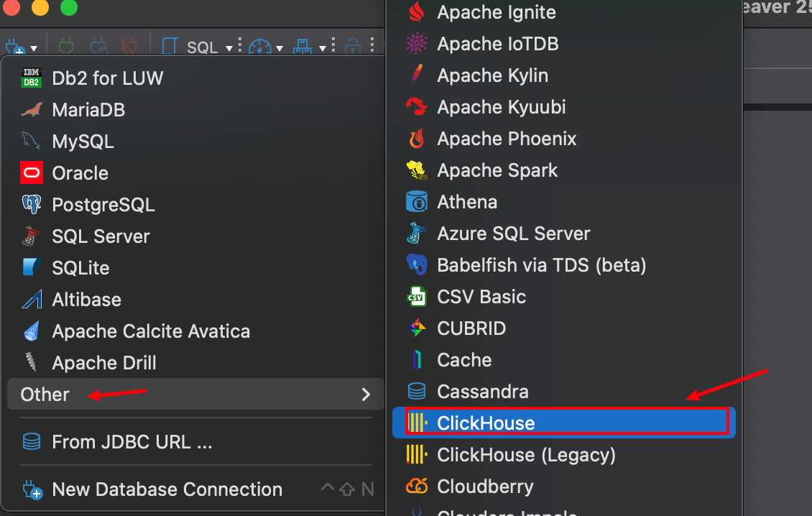Image resolution: width=812 pixels, height=516 pixels.
Task: Click the IBM DB2 icon
Action: (32, 78)
